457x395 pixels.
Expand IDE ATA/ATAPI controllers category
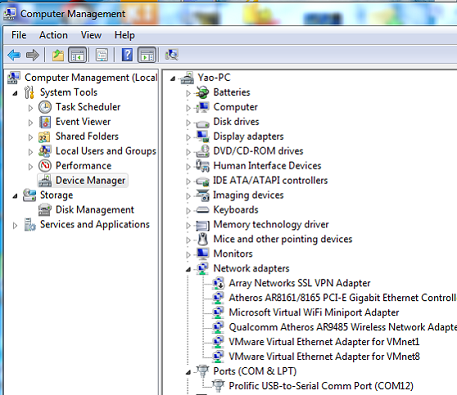tap(188, 181)
